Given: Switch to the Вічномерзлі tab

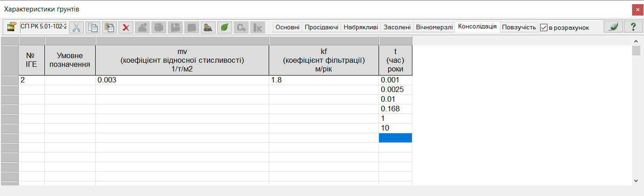Looking at the screenshot, I should (434, 27).
